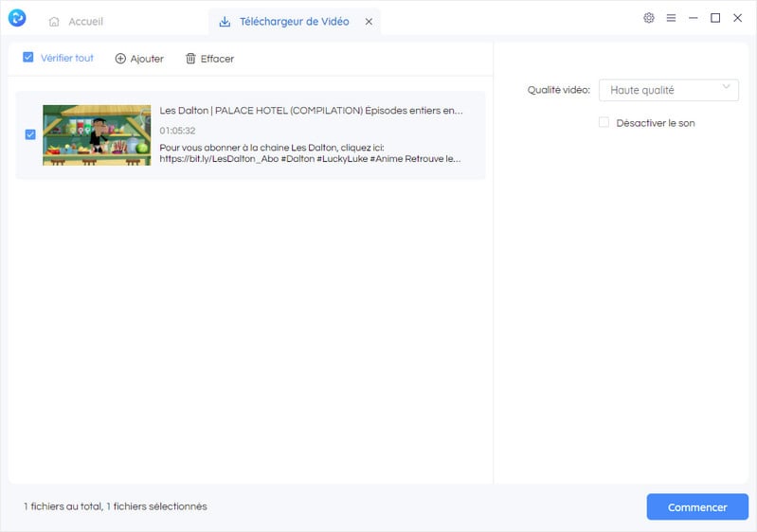Click the Vérifier tout label
Screen dimensions: 757x532
point(67,58)
